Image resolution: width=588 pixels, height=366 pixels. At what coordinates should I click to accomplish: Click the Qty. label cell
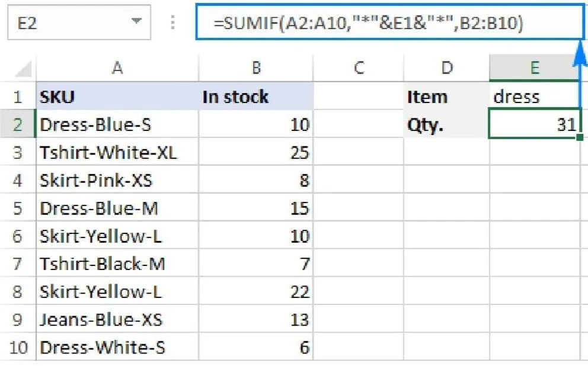(447, 124)
